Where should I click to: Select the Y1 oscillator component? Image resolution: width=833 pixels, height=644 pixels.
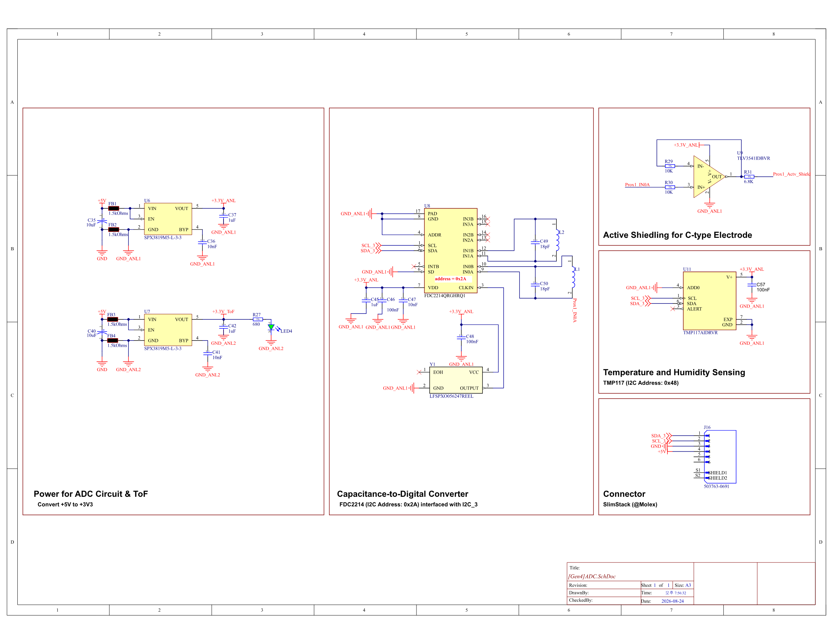pyautogui.click(x=456, y=380)
